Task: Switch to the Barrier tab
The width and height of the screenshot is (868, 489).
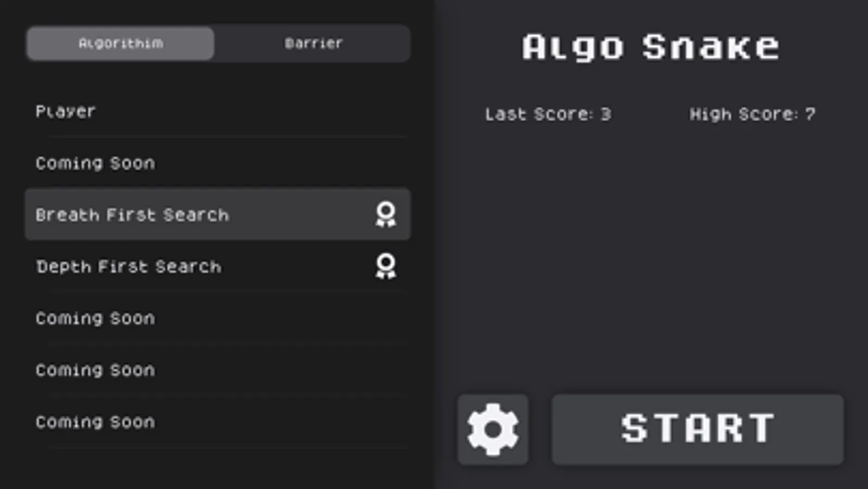Action: pos(313,43)
